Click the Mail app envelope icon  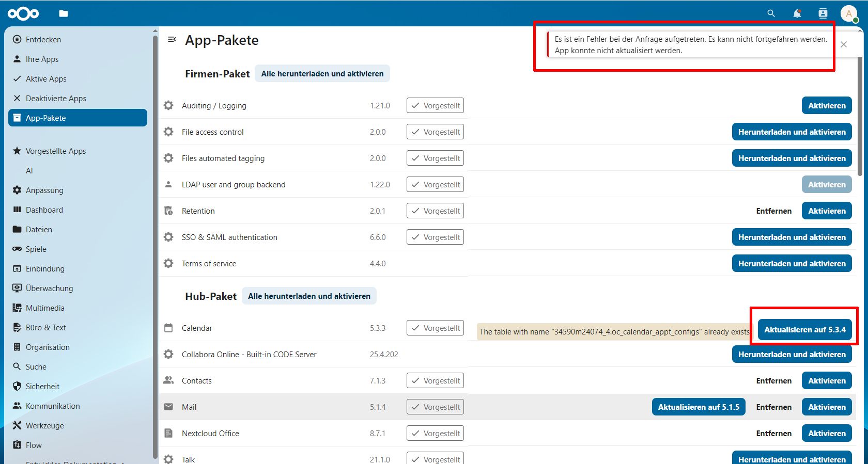[x=168, y=407]
